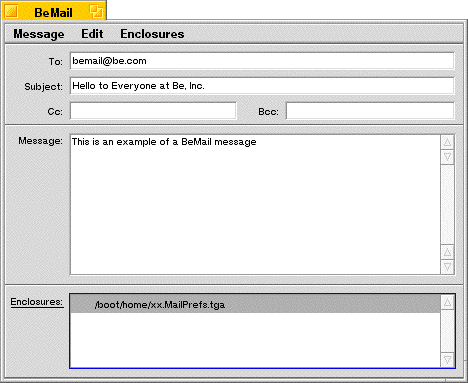Click inside the Message body text area

coord(255,205)
